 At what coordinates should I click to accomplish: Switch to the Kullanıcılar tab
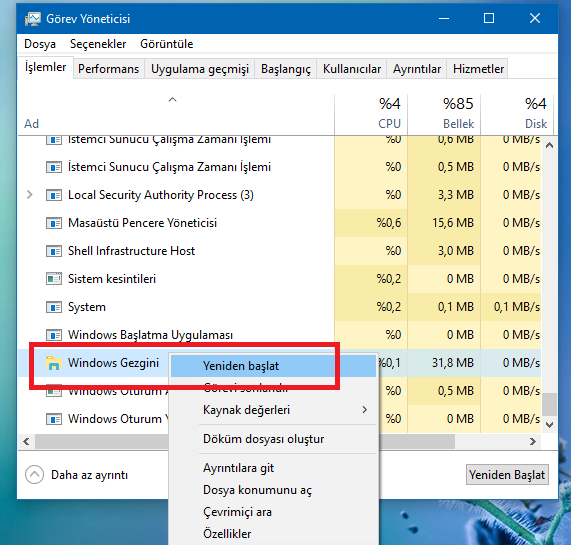[352, 69]
